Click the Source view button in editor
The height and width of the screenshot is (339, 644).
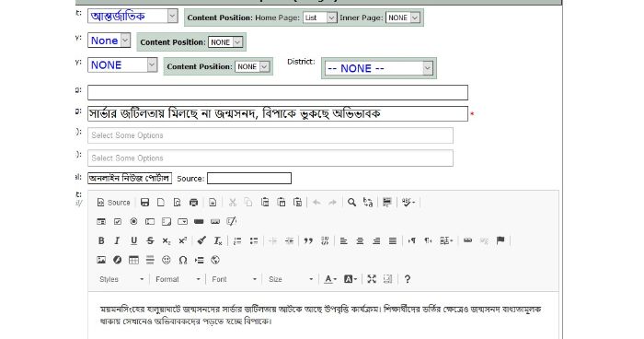point(113,203)
